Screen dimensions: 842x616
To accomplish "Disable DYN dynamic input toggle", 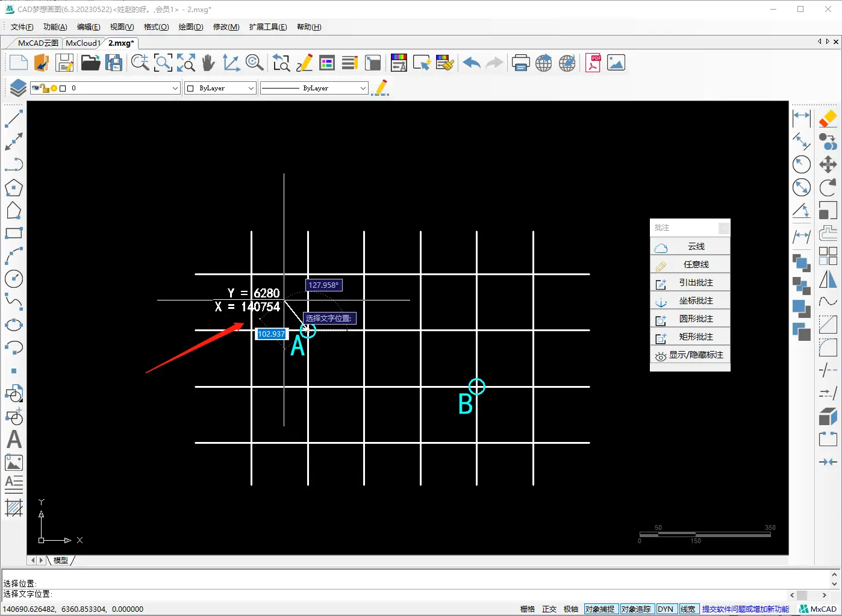I will 666,609.
